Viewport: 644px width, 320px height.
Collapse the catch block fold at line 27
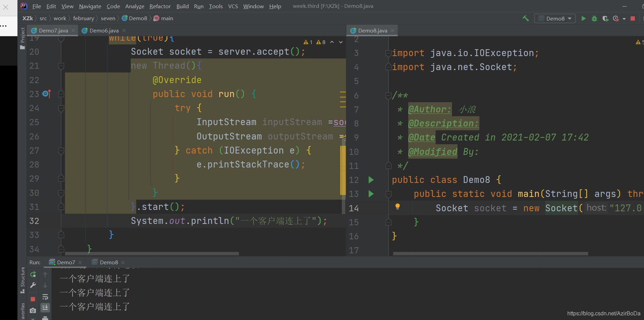[61, 150]
